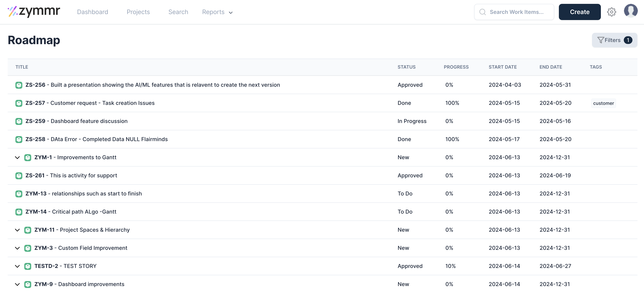This screenshot has width=644, height=293.
Task: Click the ZYM-9 work item icon
Action: coord(28,285)
